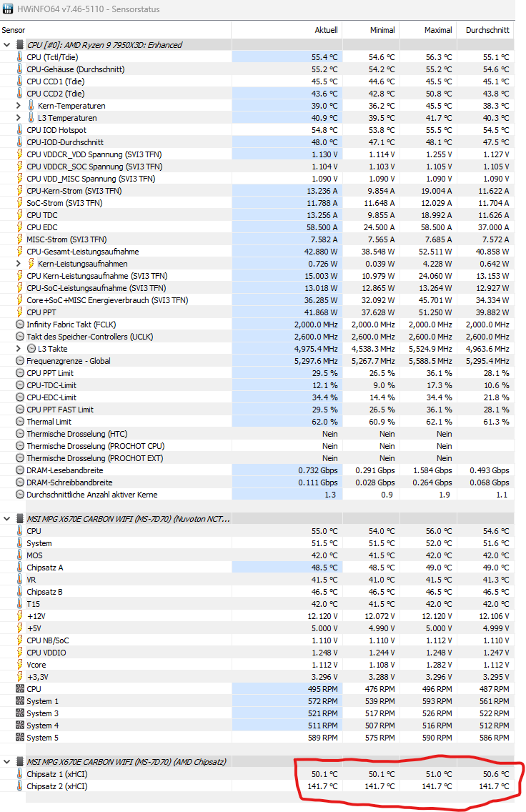Viewport: 526px width, 812px height.
Task: Expand the Kern-Temperaturen subtree
Action: pos(19,106)
